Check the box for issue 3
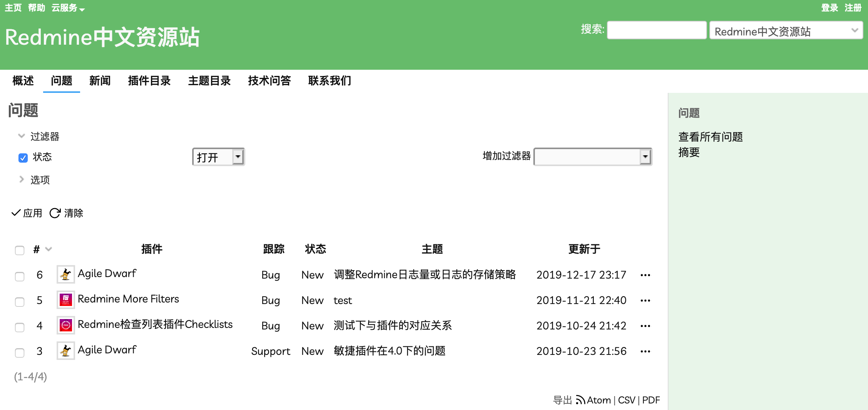The image size is (868, 410). (20, 353)
